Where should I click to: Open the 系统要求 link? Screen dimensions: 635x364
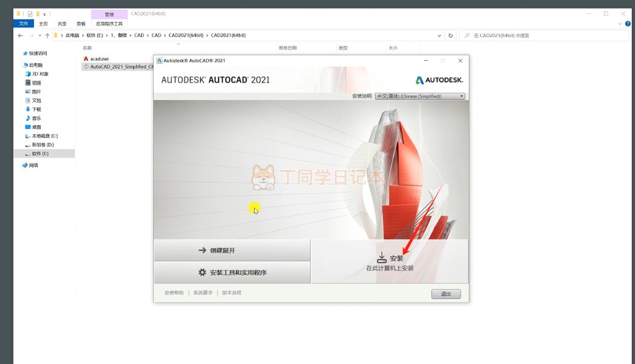pyautogui.click(x=203, y=293)
